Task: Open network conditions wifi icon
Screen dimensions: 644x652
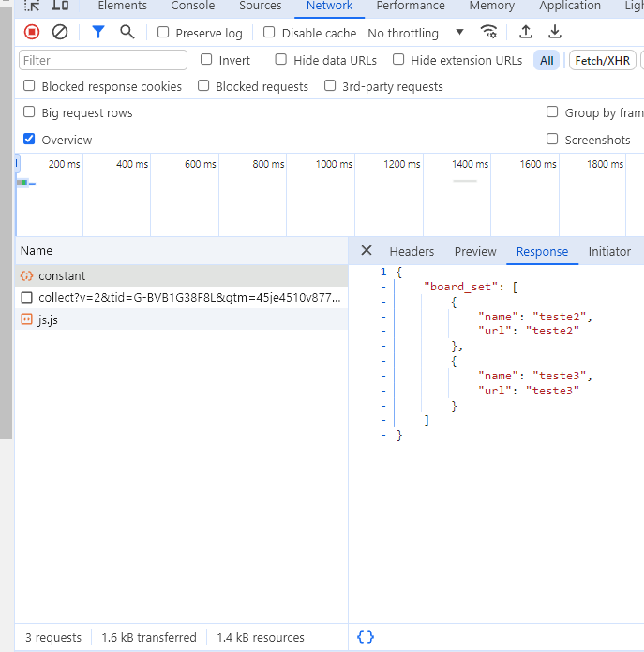Action: tap(488, 32)
